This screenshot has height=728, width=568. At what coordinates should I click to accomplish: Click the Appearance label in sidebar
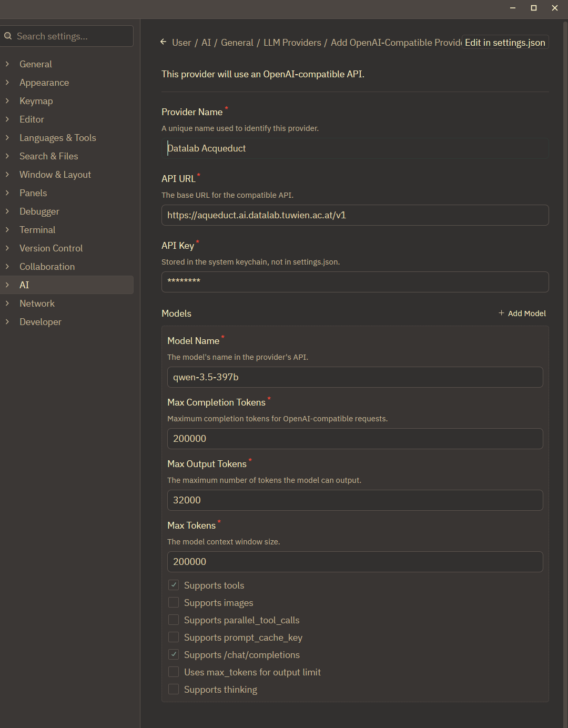click(44, 83)
